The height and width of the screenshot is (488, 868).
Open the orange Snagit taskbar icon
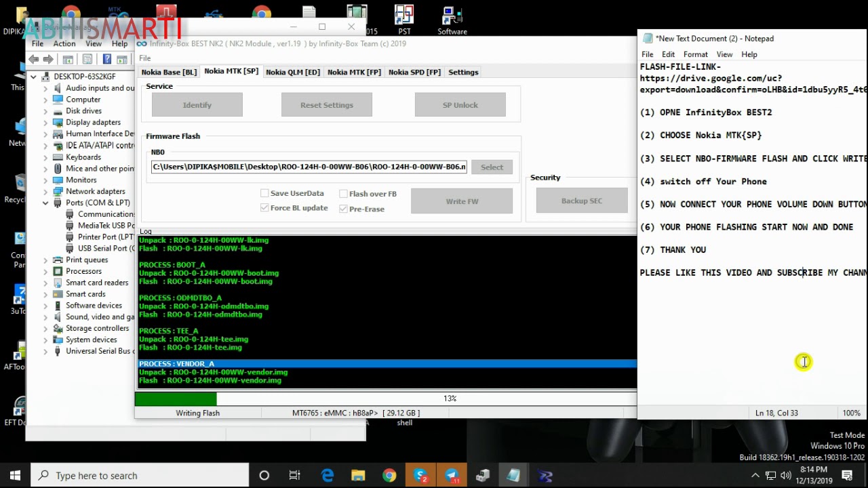pos(420,476)
